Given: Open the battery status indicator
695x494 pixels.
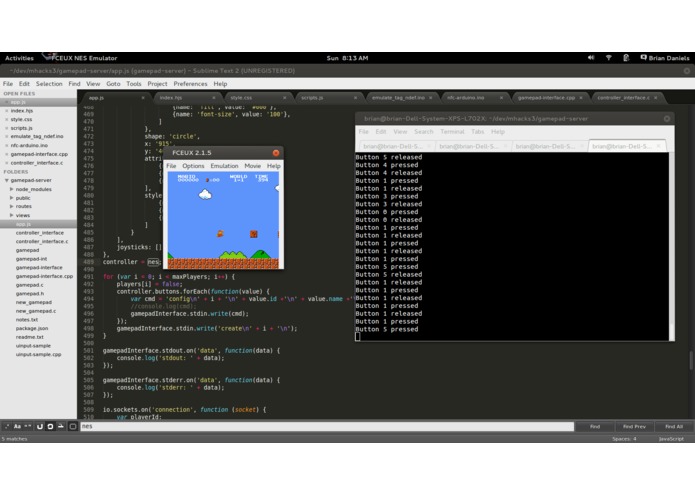Looking at the screenshot, I should click(626, 58).
